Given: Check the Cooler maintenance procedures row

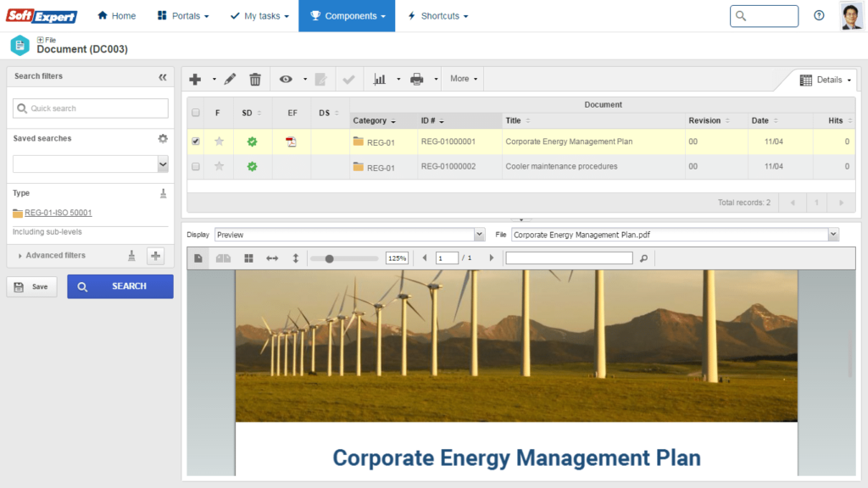Looking at the screenshot, I should point(196,166).
